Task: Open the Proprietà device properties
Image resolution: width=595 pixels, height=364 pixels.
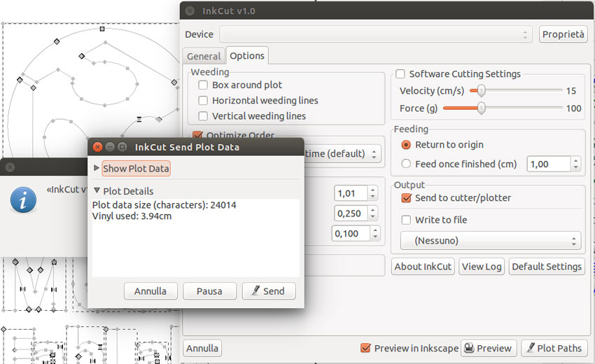Action: pyautogui.click(x=563, y=34)
